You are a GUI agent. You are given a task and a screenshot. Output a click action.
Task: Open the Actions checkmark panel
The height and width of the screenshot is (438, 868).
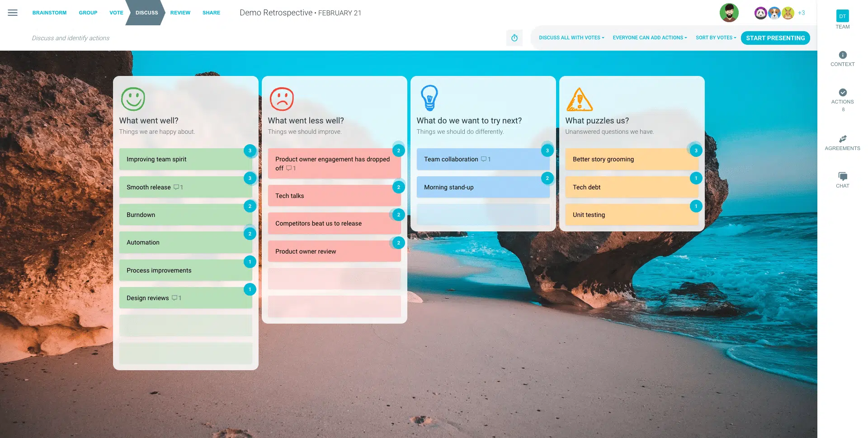pos(843,93)
